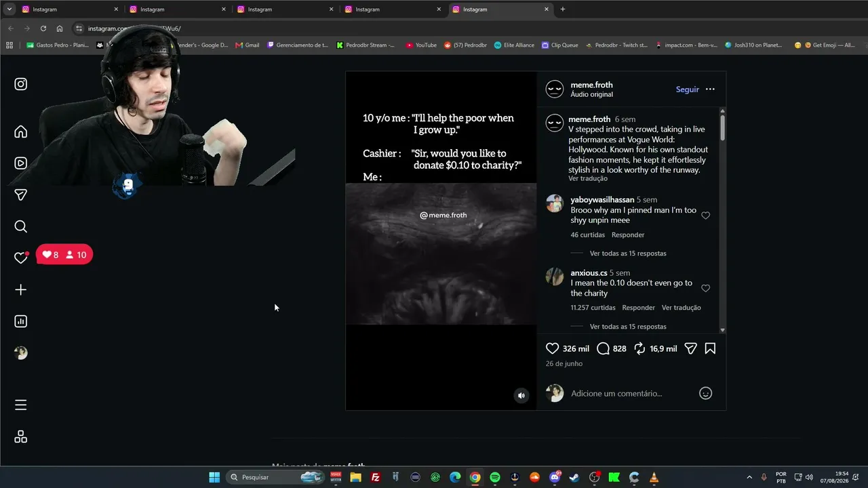
Task: Open Direct messages paper-plane icon in sidebar
Action: pyautogui.click(x=21, y=195)
